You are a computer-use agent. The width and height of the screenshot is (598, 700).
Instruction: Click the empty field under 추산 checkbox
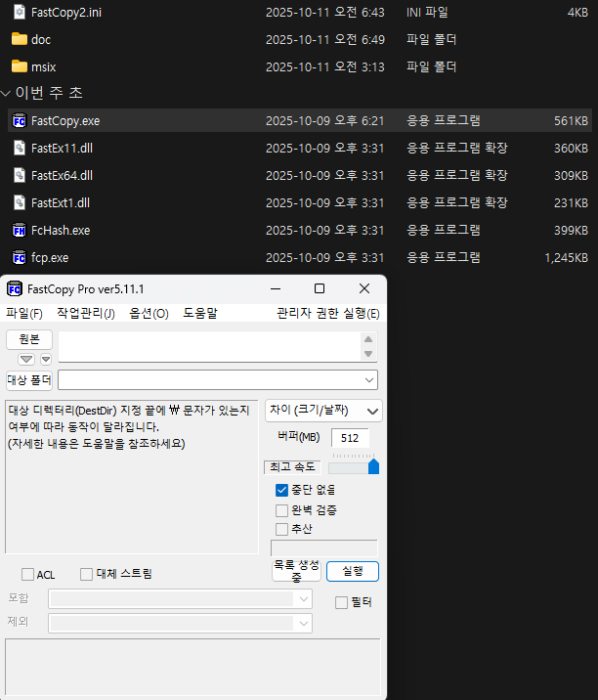[324, 547]
